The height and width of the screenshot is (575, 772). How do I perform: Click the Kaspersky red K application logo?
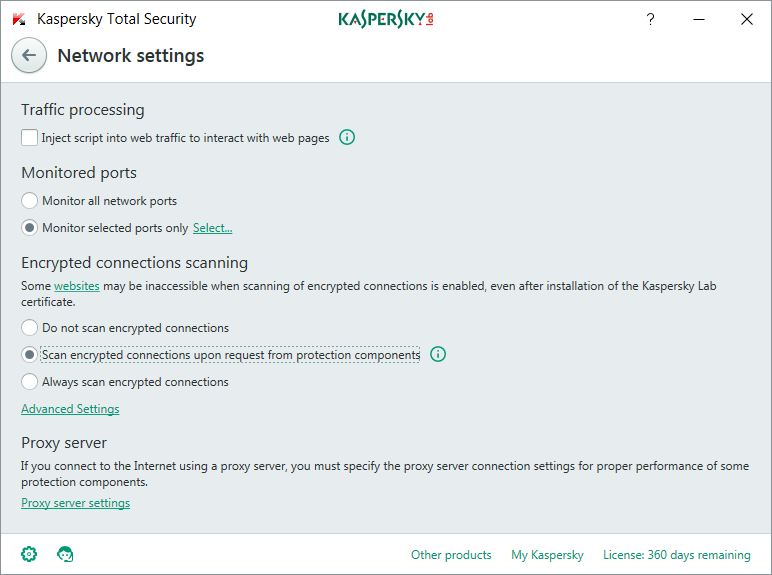[19, 20]
